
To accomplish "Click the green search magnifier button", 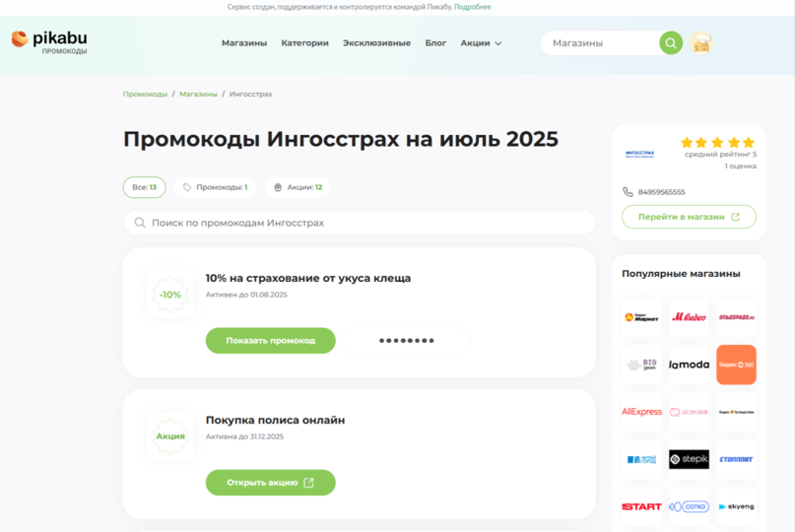I will coord(671,43).
